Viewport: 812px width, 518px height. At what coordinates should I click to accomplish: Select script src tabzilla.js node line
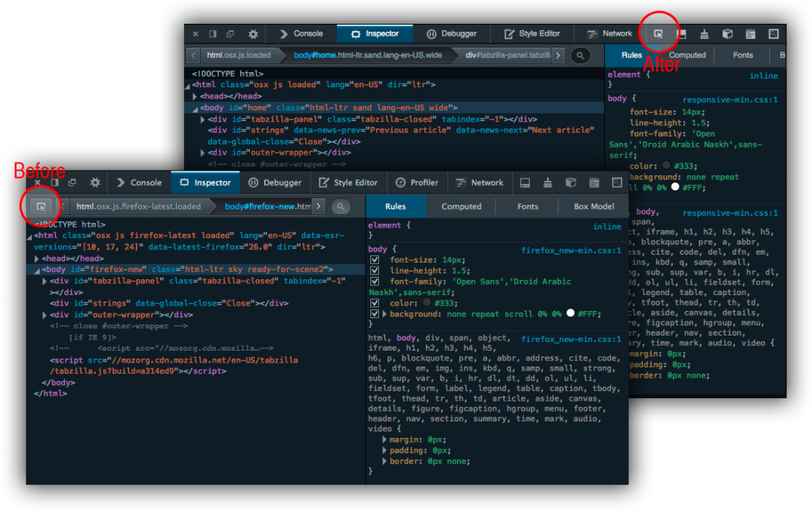click(174, 366)
